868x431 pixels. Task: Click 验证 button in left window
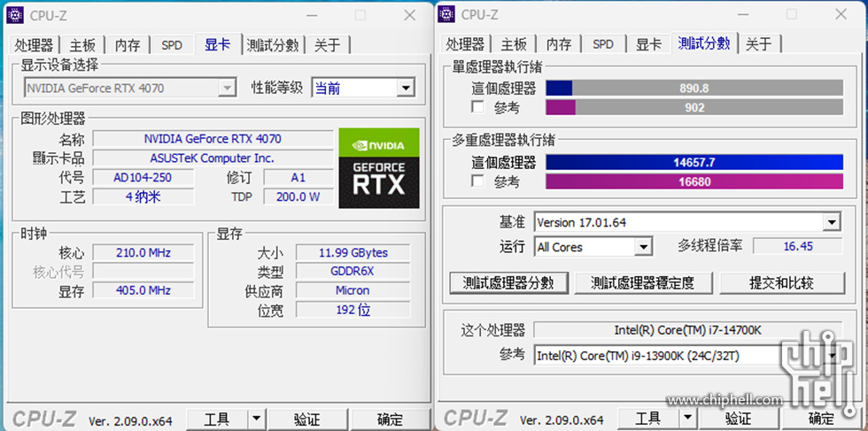[x=306, y=419]
